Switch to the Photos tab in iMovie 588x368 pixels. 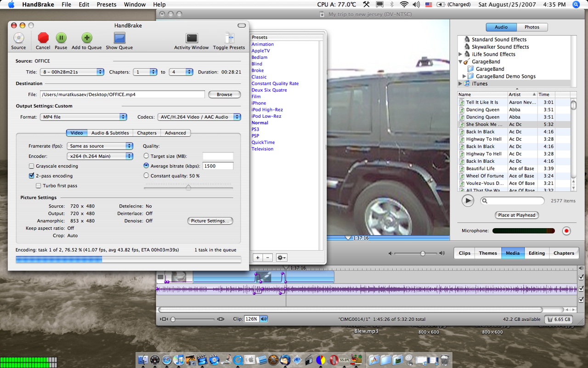[x=532, y=27]
